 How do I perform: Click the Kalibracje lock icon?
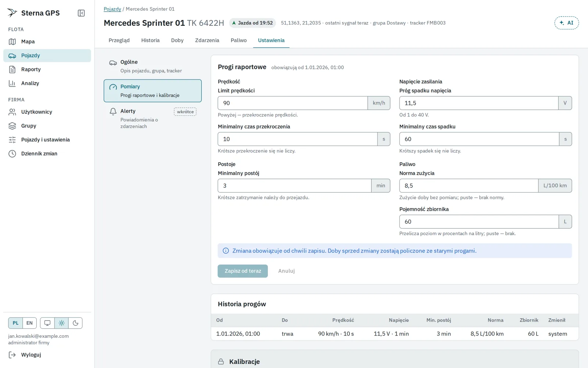[x=221, y=362]
